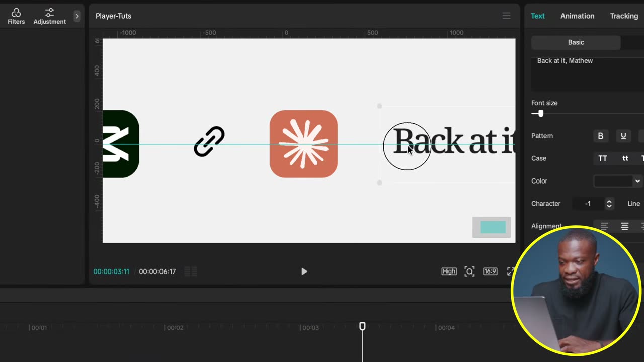Open the text Color swatch
The width and height of the screenshot is (644, 362).
pyautogui.click(x=613, y=181)
